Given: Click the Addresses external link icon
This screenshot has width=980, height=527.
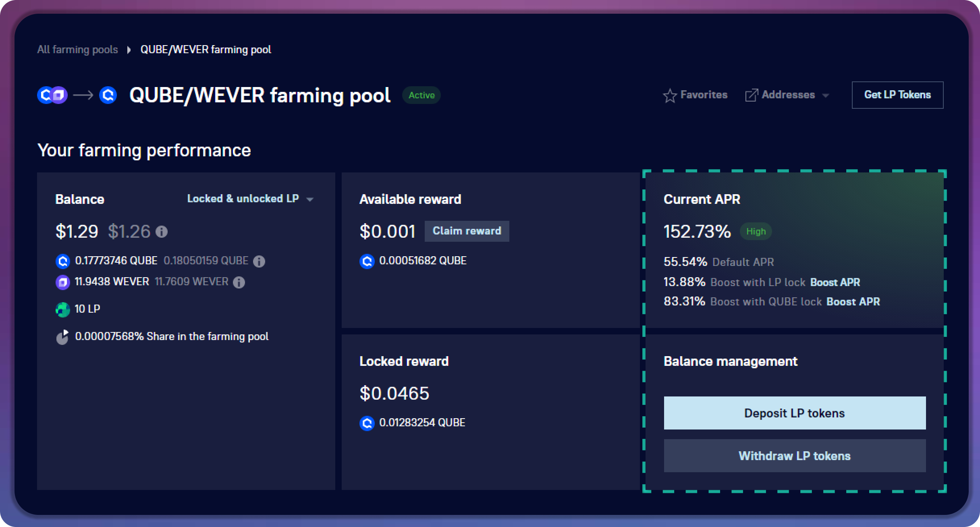Looking at the screenshot, I should (751, 95).
